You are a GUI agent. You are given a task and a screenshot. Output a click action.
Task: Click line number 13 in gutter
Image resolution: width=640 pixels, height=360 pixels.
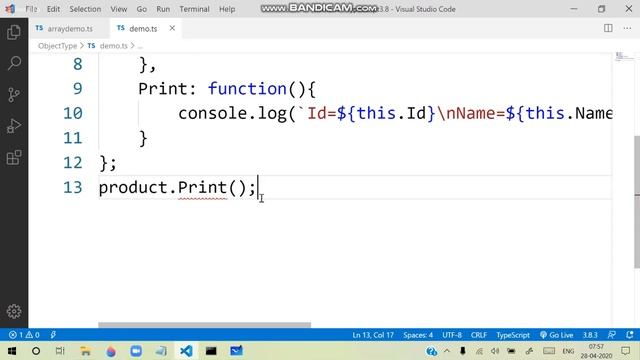(x=73, y=187)
